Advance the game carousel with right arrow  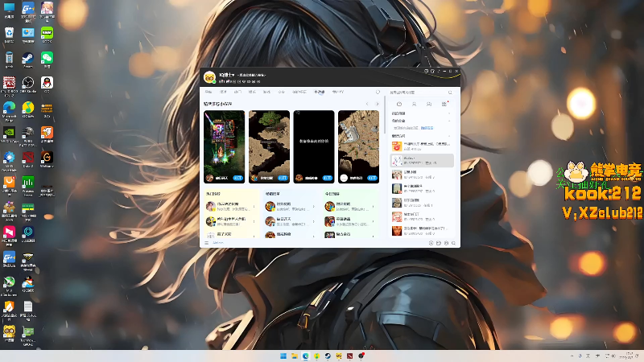[x=377, y=104]
